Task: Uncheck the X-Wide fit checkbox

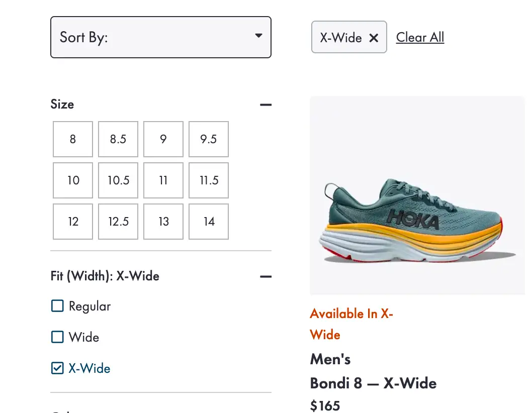Action: point(57,368)
